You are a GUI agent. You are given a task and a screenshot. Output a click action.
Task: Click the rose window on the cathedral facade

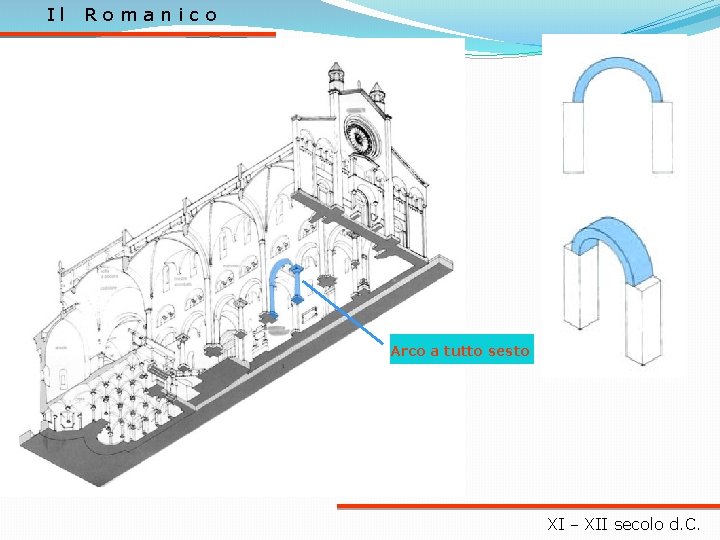point(363,136)
